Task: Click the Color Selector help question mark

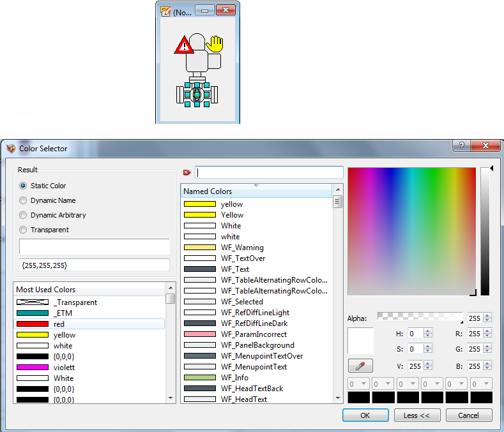Action: click(462, 146)
